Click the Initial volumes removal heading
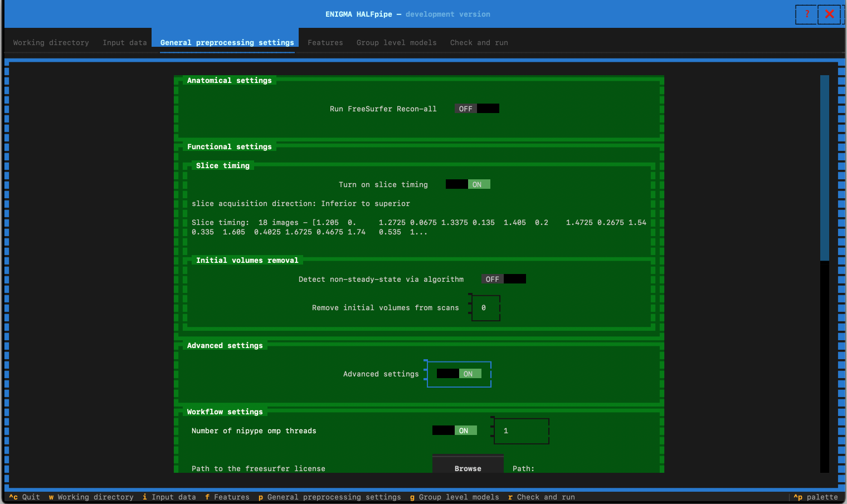The height and width of the screenshot is (504, 847). (x=247, y=260)
